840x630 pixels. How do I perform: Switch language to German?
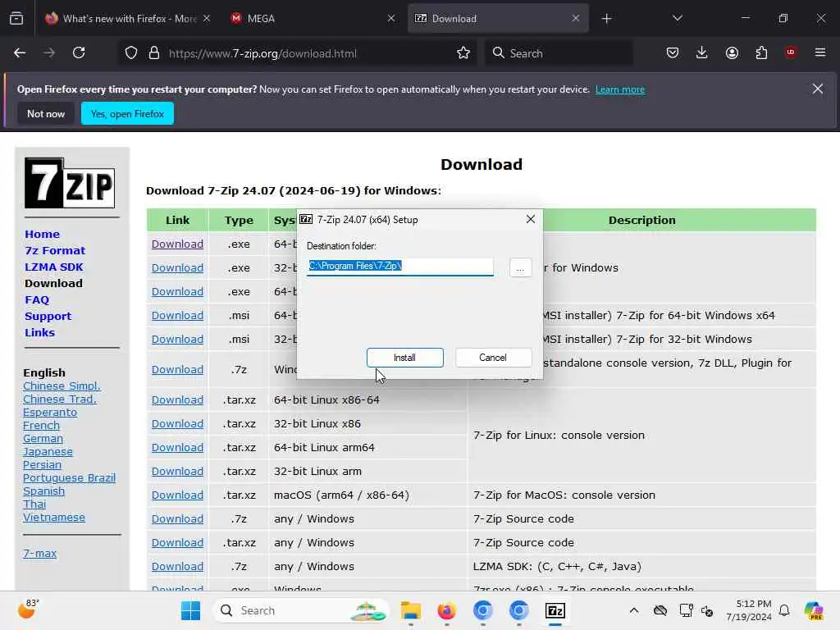[43, 439]
